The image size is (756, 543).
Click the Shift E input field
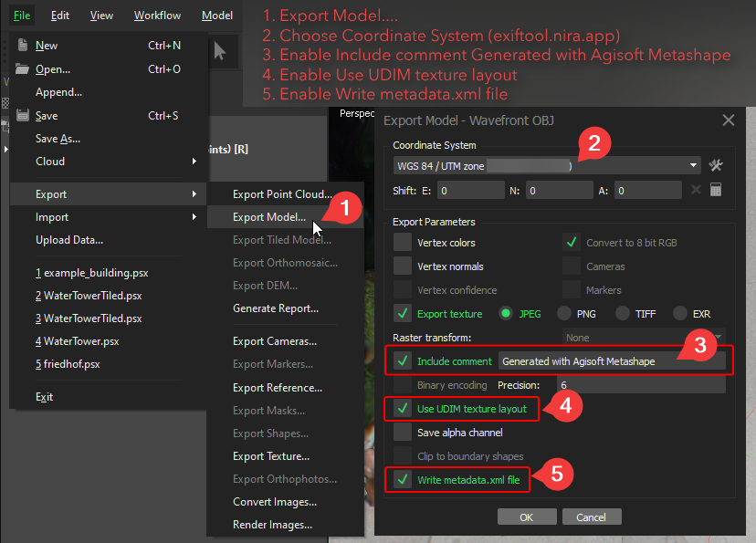(x=471, y=190)
